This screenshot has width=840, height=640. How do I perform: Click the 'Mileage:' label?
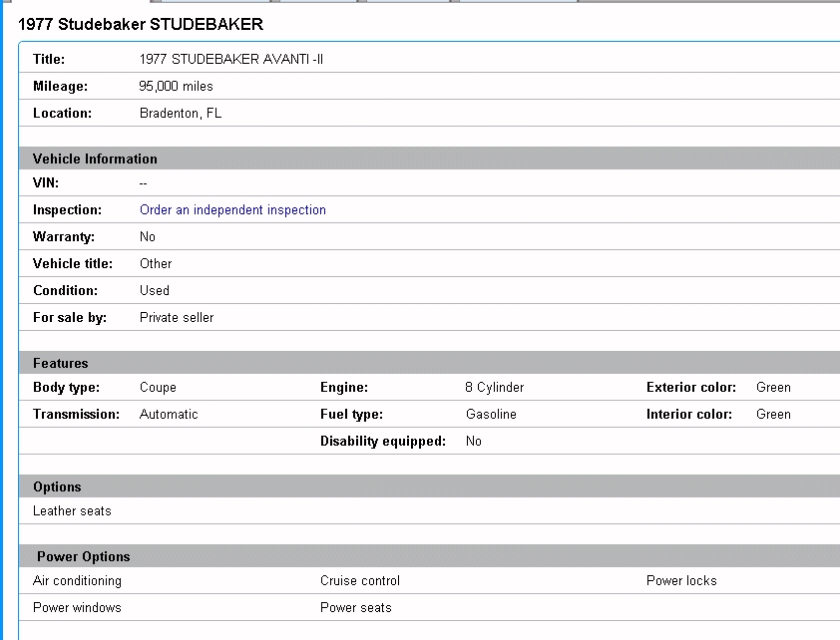click(61, 86)
